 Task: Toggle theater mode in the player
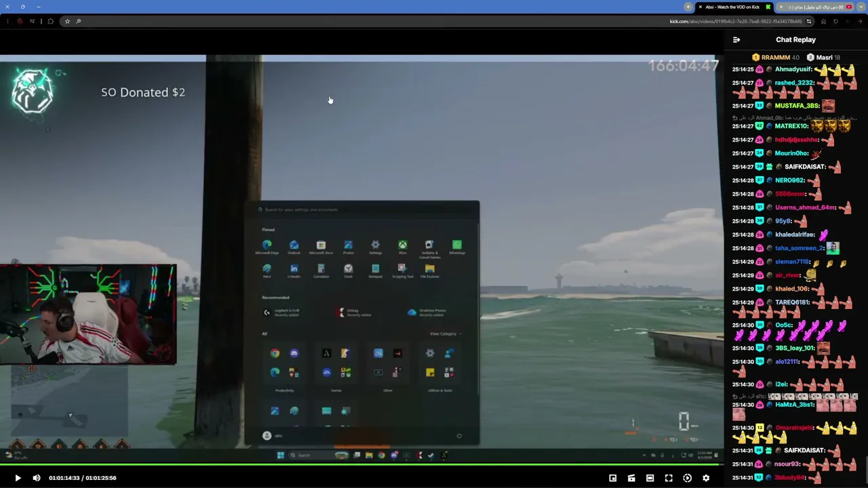pyautogui.click(x=650, y=478)
